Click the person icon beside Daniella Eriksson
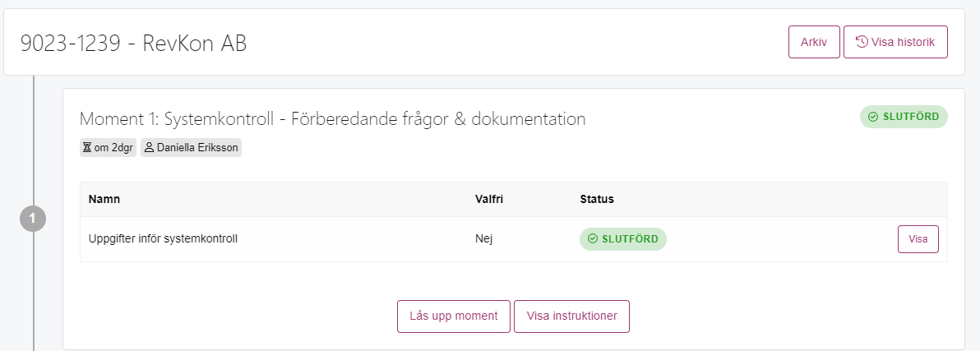 149,148
